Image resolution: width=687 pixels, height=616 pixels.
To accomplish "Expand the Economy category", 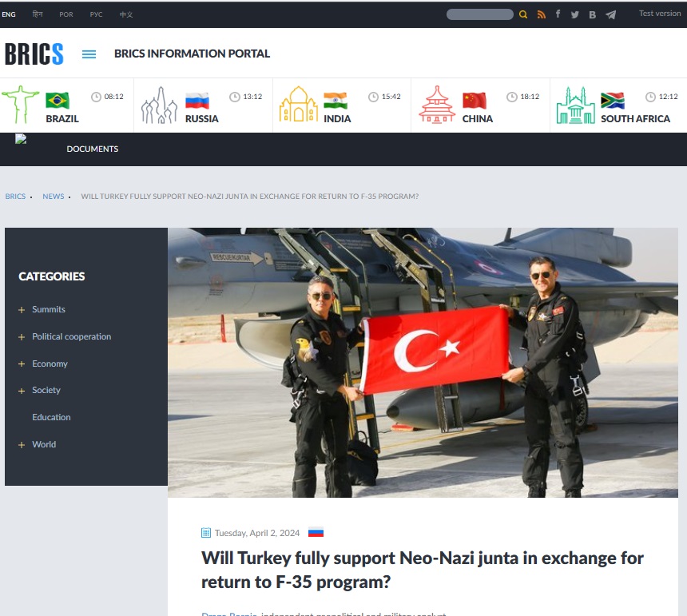I will pos(22,364).
